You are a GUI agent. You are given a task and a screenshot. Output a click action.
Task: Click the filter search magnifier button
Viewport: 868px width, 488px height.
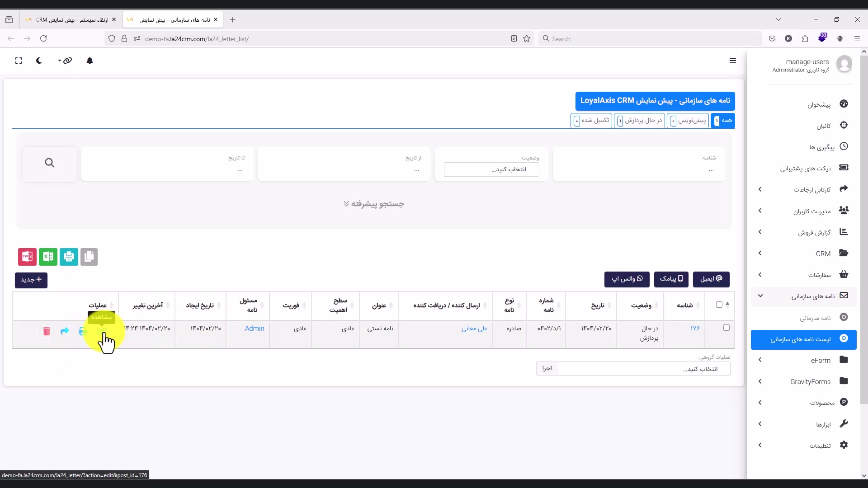(x=50, y=163)
